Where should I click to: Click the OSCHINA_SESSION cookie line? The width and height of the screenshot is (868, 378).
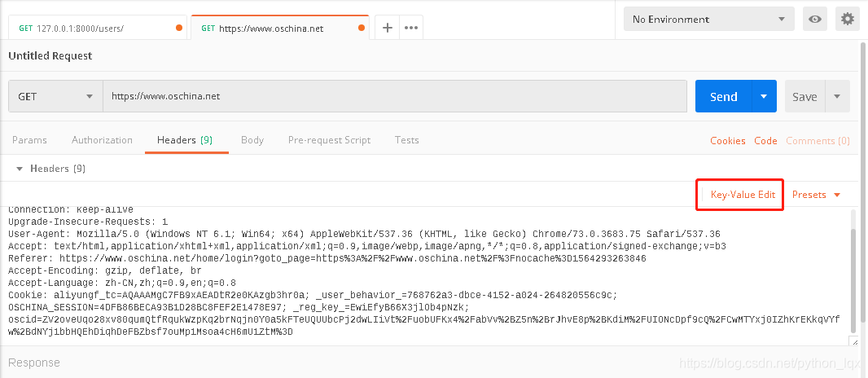239,307
